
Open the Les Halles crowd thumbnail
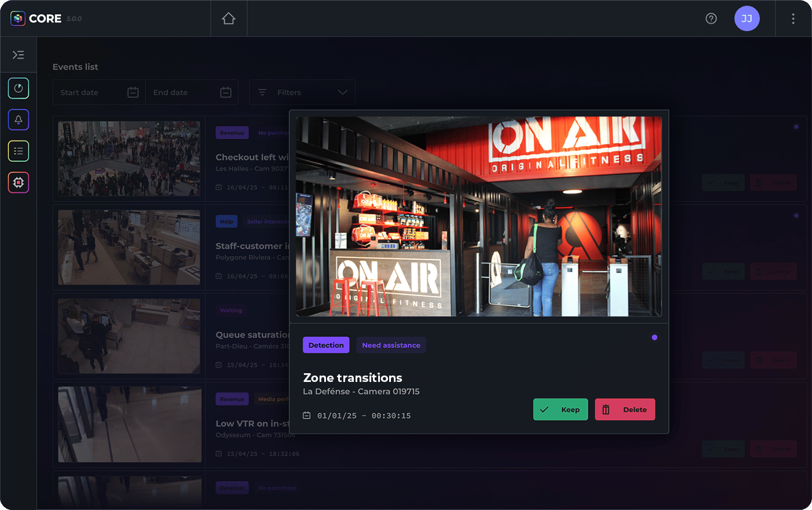129,159
